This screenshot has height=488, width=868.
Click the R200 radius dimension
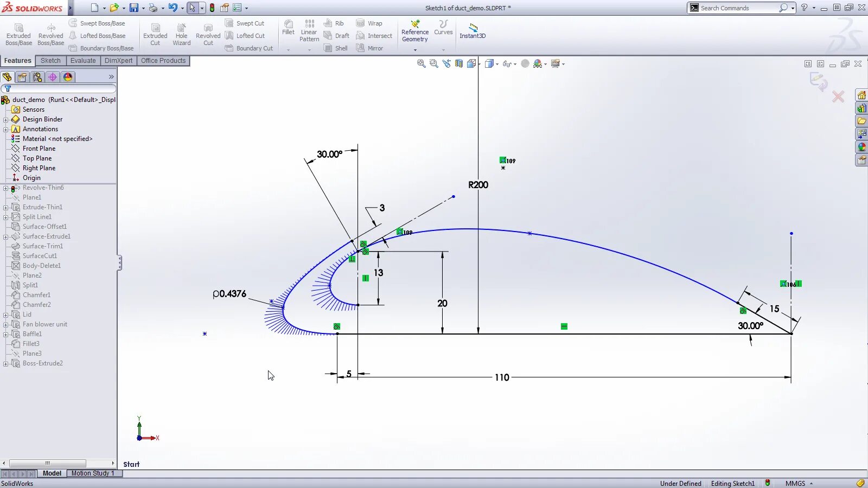pyautogui.click(x=478, y=185)
